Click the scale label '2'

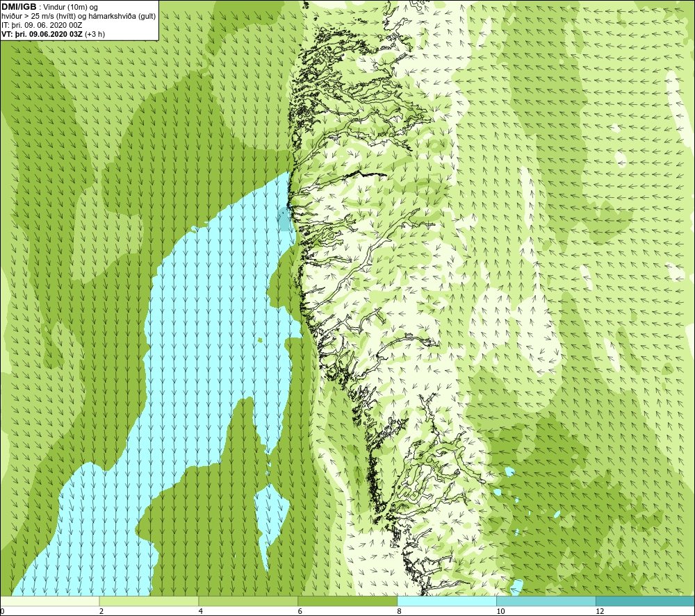pyautogui.click(x=101, y=611)
